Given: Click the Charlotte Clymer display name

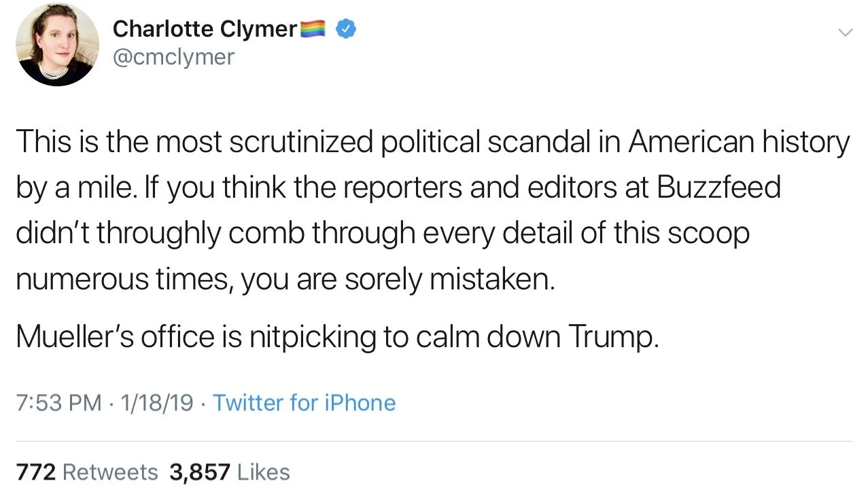Looking at the screenshot, I should 205,29.
